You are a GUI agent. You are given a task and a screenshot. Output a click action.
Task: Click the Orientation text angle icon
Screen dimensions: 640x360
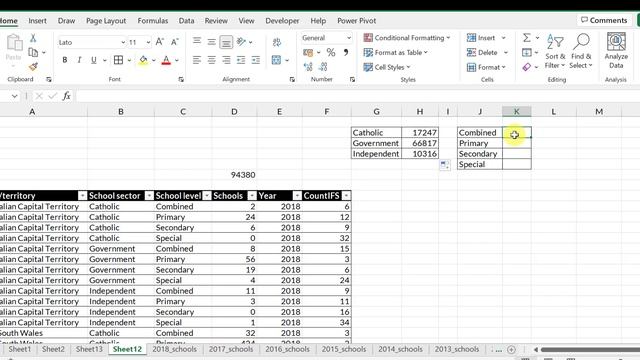pos(241,41)
